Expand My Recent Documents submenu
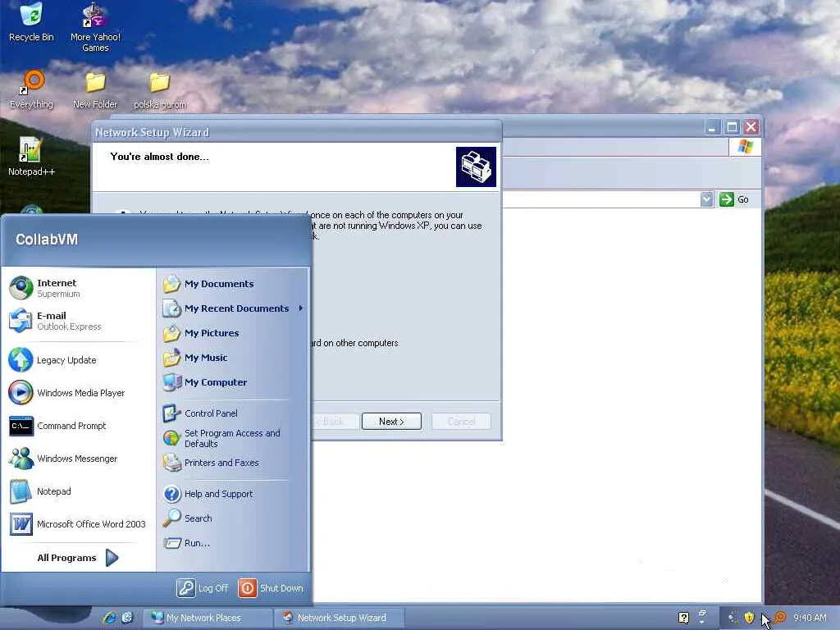840x630 pixels. 233,308
